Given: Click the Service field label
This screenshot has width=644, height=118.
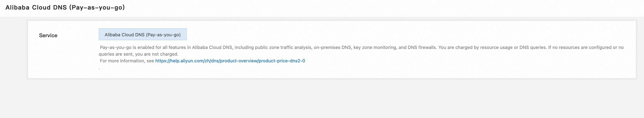Looking at the screenshot, I should point(48,36).
